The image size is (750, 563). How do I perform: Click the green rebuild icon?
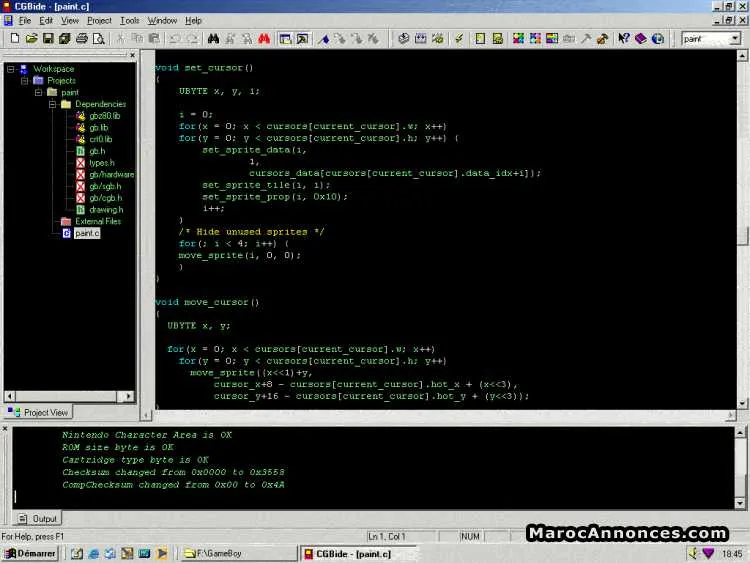click(x=437, y=39)
